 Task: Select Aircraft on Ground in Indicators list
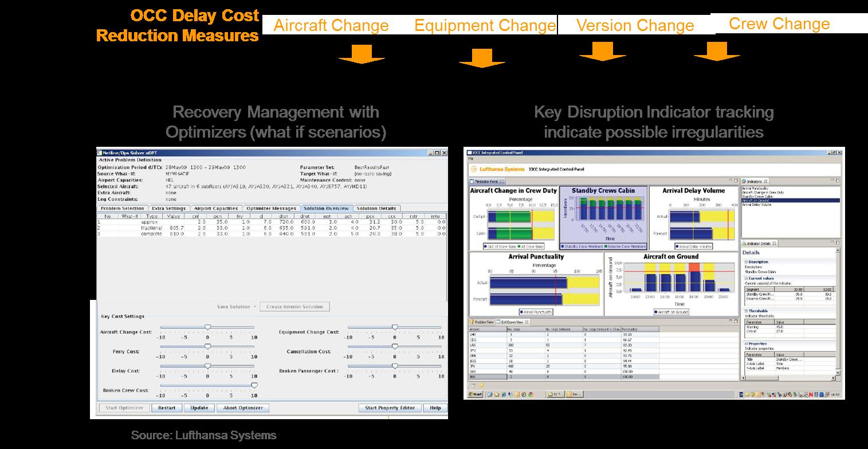(756, 200)
